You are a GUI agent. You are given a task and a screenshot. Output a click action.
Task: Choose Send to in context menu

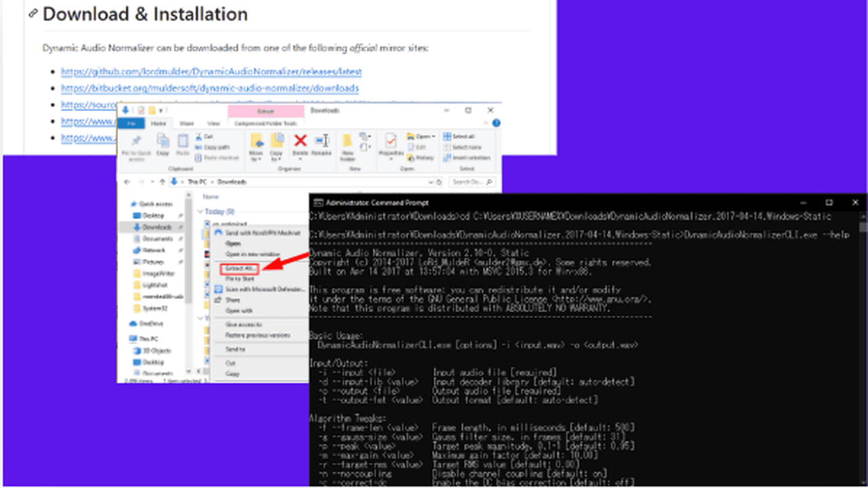235,349
